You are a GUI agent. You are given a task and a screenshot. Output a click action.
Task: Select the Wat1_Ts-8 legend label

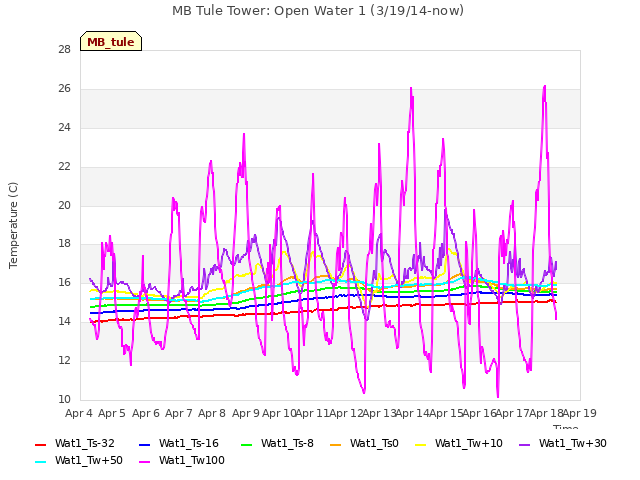tap(287, 443)
